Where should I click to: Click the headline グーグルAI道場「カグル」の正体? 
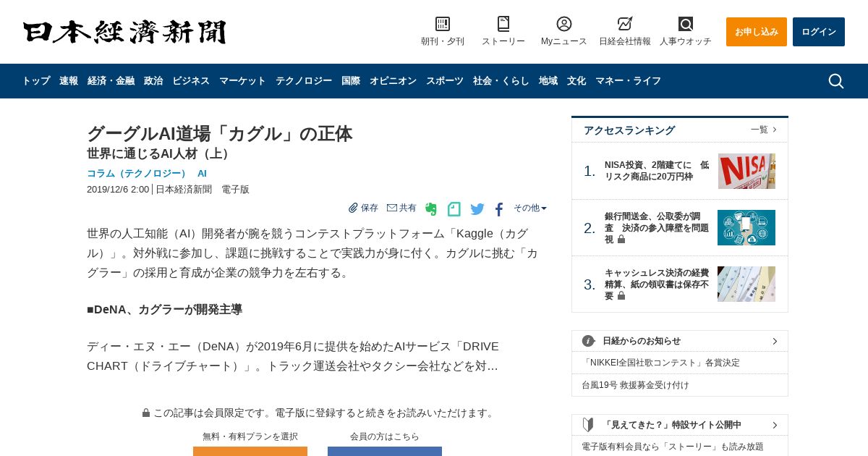point(220,134)
